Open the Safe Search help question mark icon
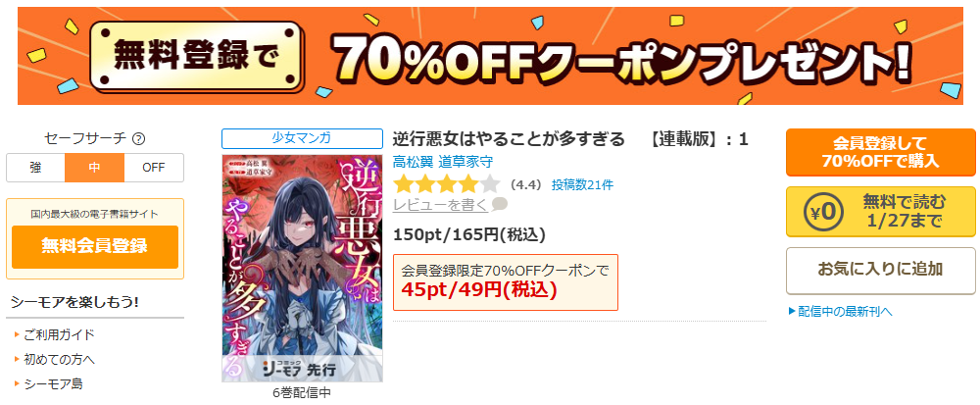 [x=139, y=138]
